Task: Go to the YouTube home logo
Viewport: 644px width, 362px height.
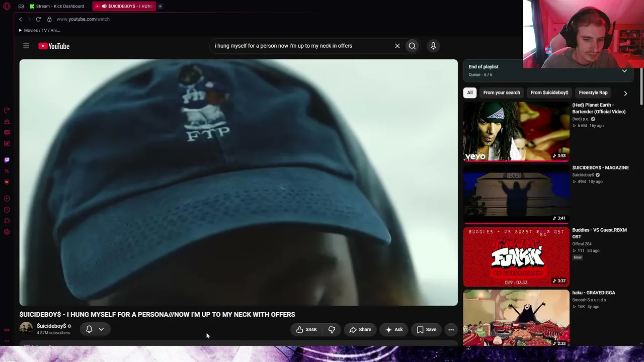Action: point(54,46)
